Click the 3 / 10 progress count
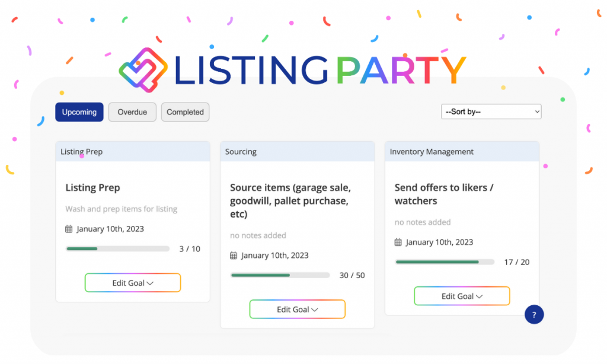Viewport: 607px width, 364px height. [190, 249]
